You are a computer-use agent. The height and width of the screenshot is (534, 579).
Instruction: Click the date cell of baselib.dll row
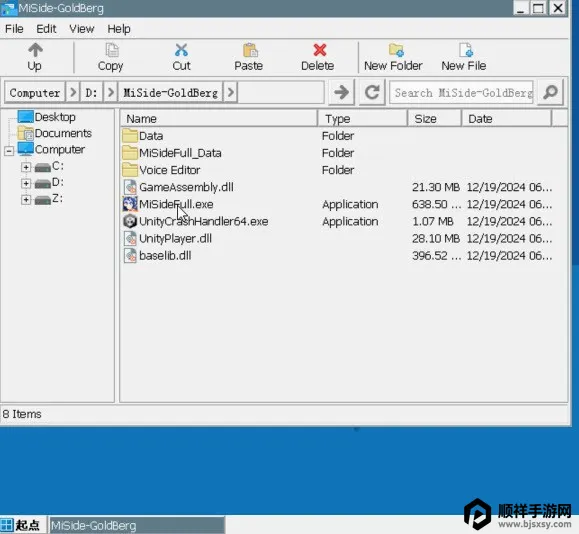click(x=509, y=256)
